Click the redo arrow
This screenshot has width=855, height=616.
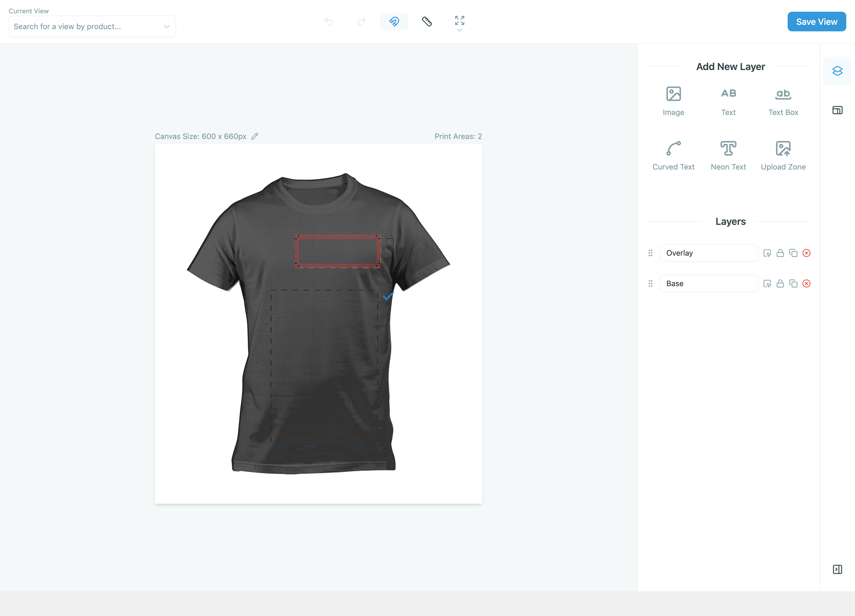[361, 22]
